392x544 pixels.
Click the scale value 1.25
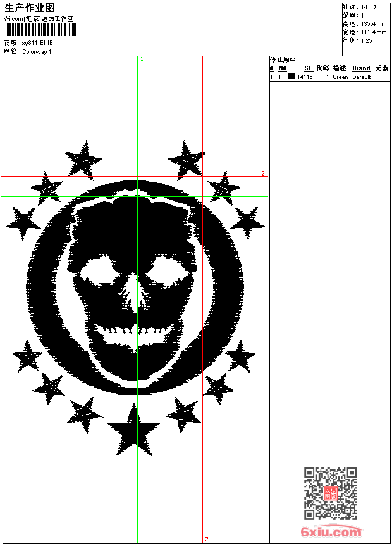click(366, 40)
